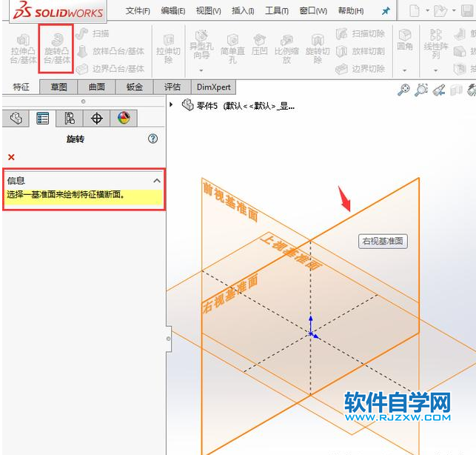This screenshot has width=476, height=455.
Task: Select the Revolved Boss/Base (旋转凸台/基体) tool
Action: (x=56, y=49)
